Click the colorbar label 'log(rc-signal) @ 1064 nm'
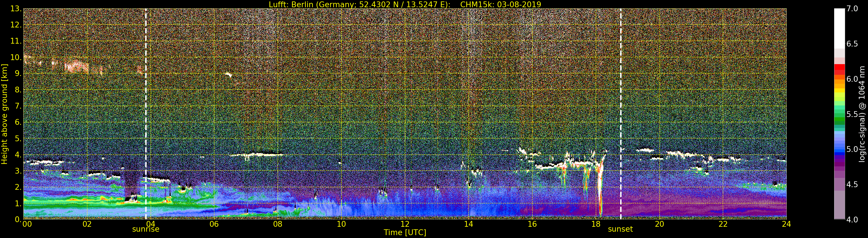This screenshot has width=868, height=238. (x=862, y=114)
